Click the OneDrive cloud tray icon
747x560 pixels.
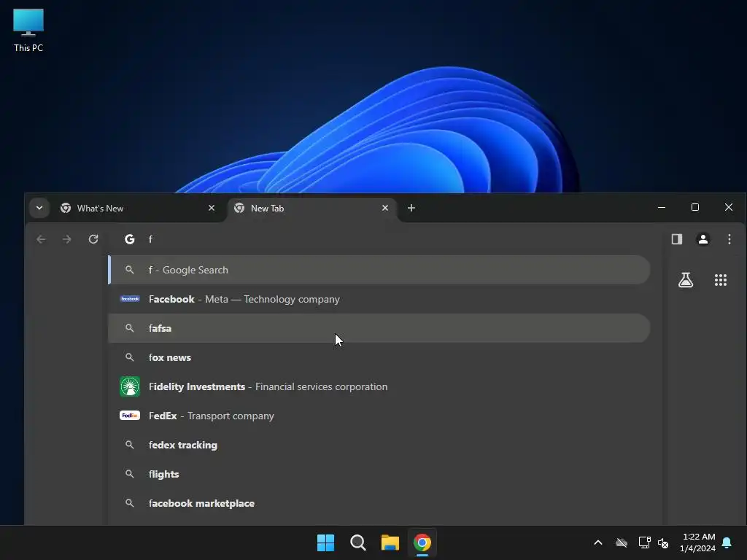[622, 542]
